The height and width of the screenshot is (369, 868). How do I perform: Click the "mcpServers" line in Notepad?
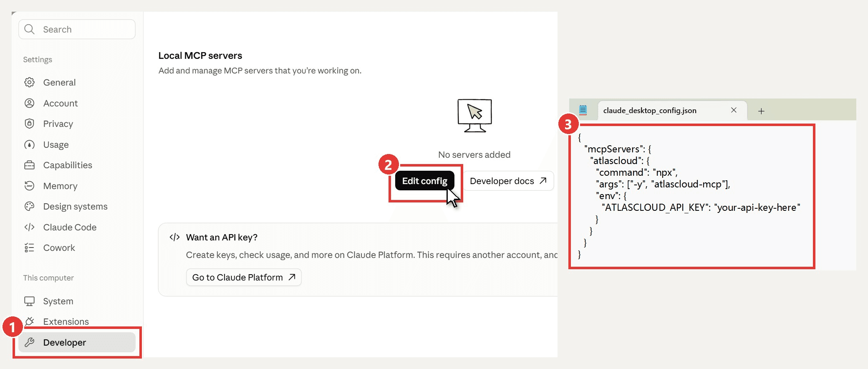click(x=618, y=149)
